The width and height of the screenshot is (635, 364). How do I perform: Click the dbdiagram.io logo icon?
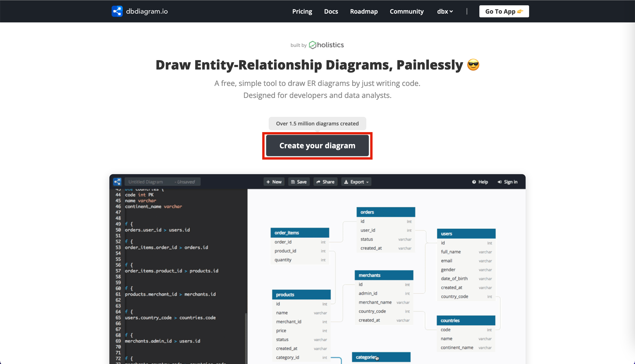117,11
